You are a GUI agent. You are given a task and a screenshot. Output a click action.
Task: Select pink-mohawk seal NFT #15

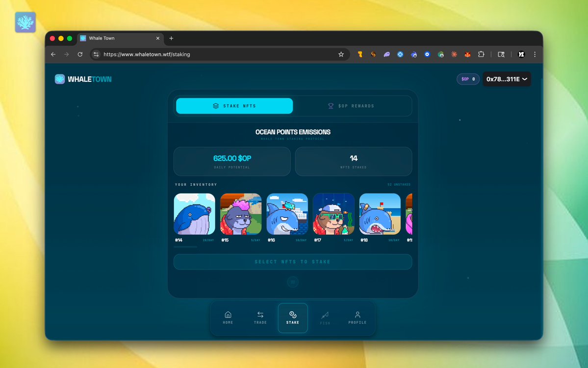241,214
